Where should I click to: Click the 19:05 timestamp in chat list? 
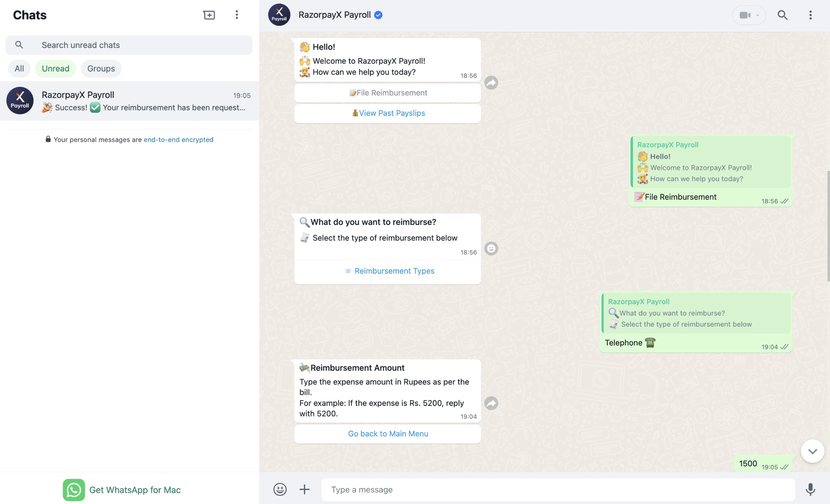(242, 95)
